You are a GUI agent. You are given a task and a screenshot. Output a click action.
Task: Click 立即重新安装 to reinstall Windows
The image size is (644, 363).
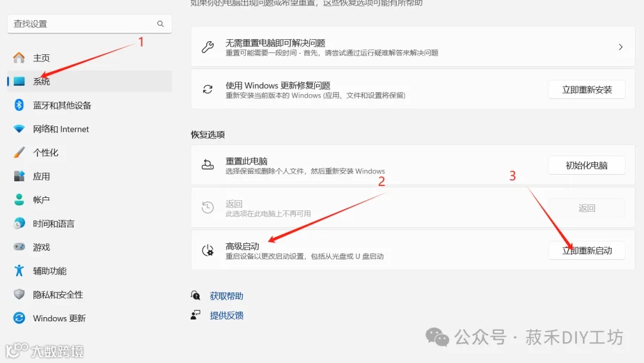(587, 89)
